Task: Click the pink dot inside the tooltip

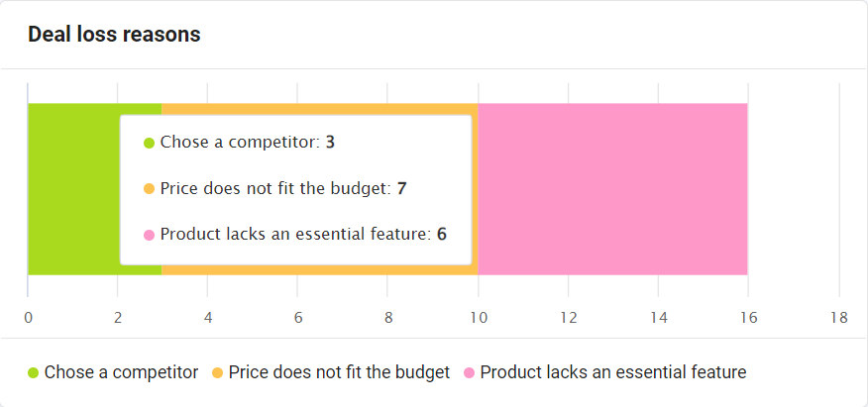Action: pos(149,235)
